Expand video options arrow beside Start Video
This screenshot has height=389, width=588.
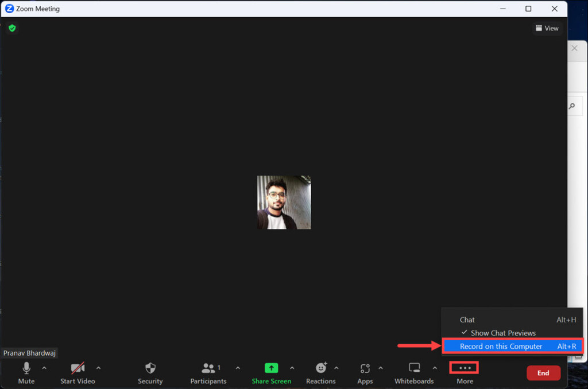click(98, 368)
